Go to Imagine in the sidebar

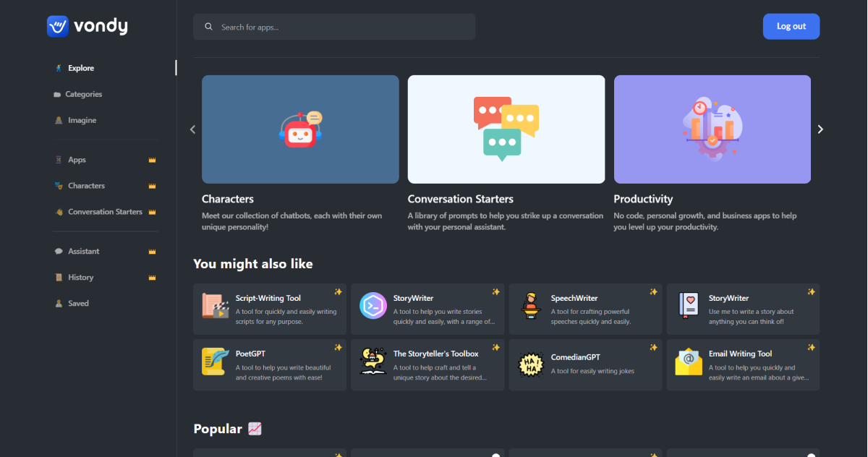[x=82, y=121]
